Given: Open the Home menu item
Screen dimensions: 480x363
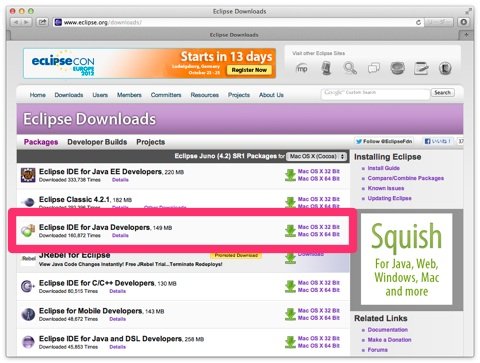Looking at the screenshot, I should [x=38, y=95].
